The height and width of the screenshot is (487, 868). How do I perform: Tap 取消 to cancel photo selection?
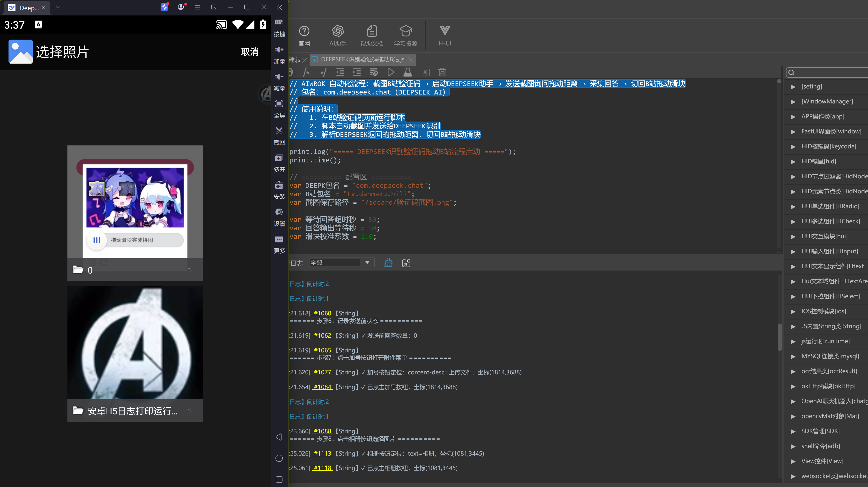(250, 52)
